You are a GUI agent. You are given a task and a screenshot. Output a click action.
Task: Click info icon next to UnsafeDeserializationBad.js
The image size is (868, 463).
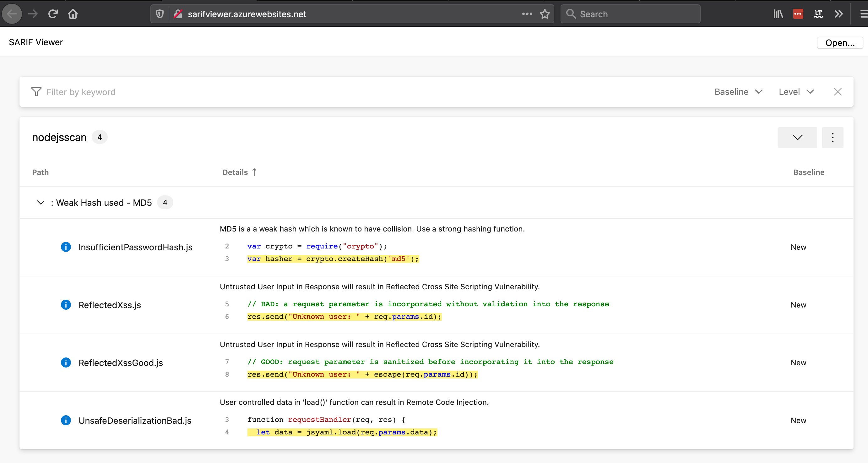point(66,420)
